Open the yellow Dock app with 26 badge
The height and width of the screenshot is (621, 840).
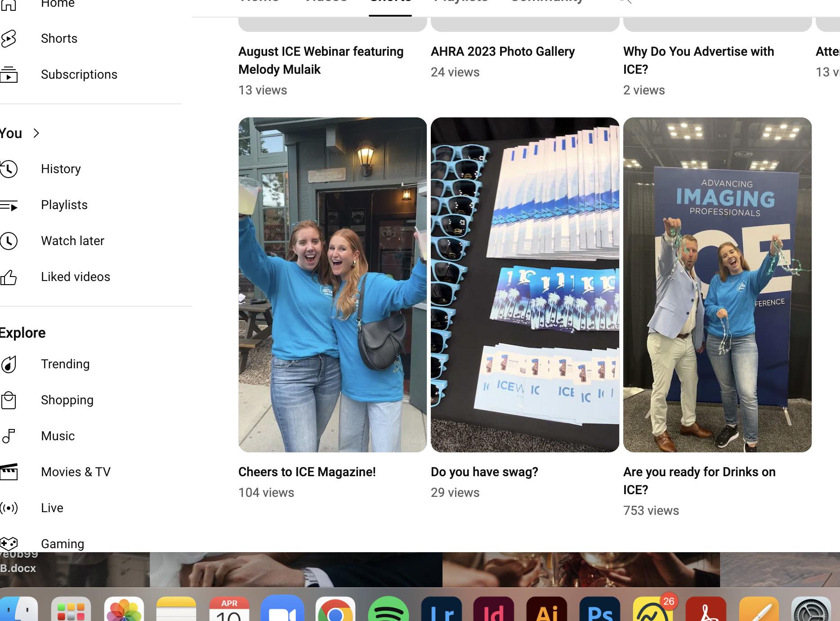(x=653, y=609)
